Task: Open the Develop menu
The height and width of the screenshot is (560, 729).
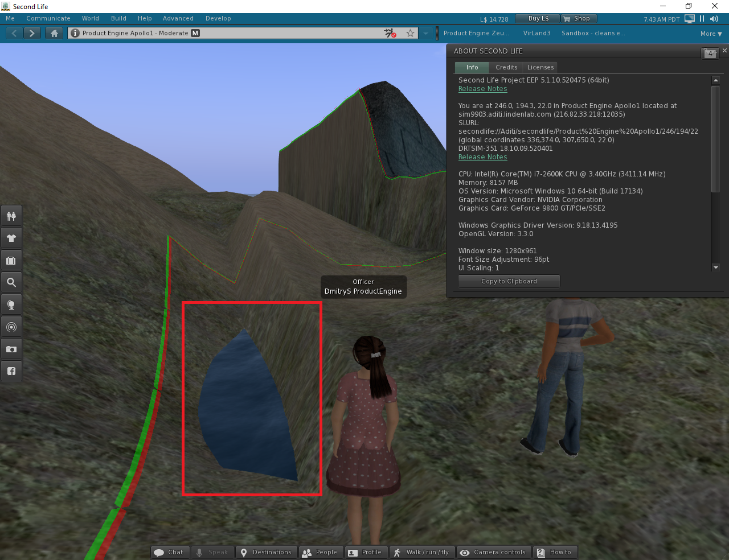Action: click(x=218, y=18)
